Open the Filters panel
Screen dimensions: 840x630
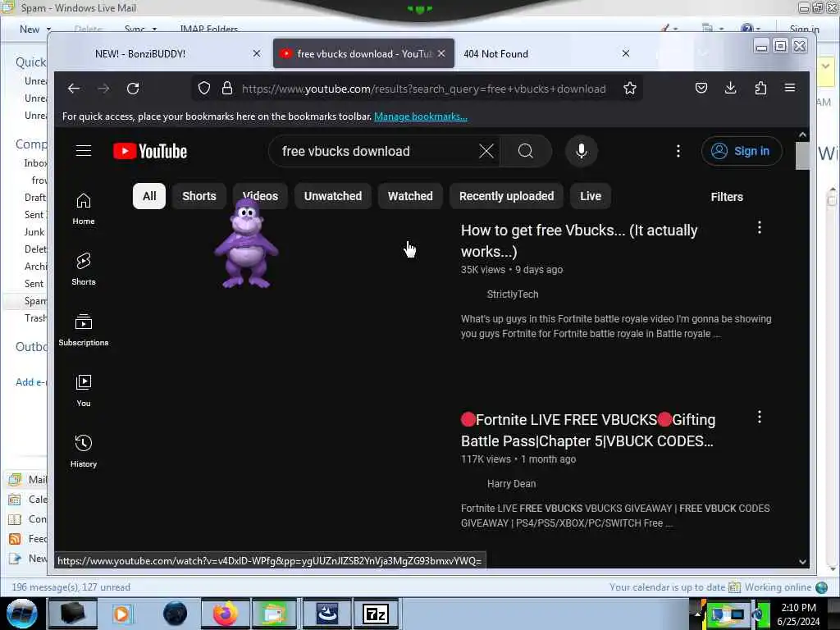tap(727, 197)
